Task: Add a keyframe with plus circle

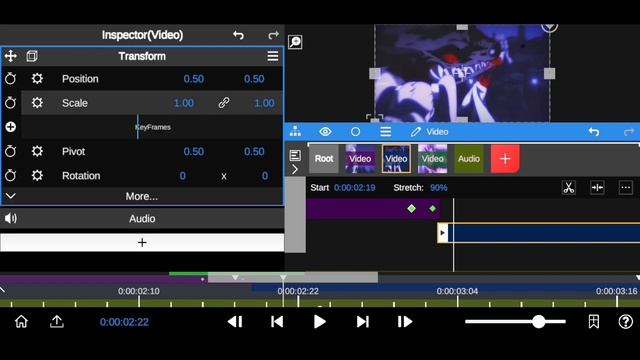Action: click(11, 127)
